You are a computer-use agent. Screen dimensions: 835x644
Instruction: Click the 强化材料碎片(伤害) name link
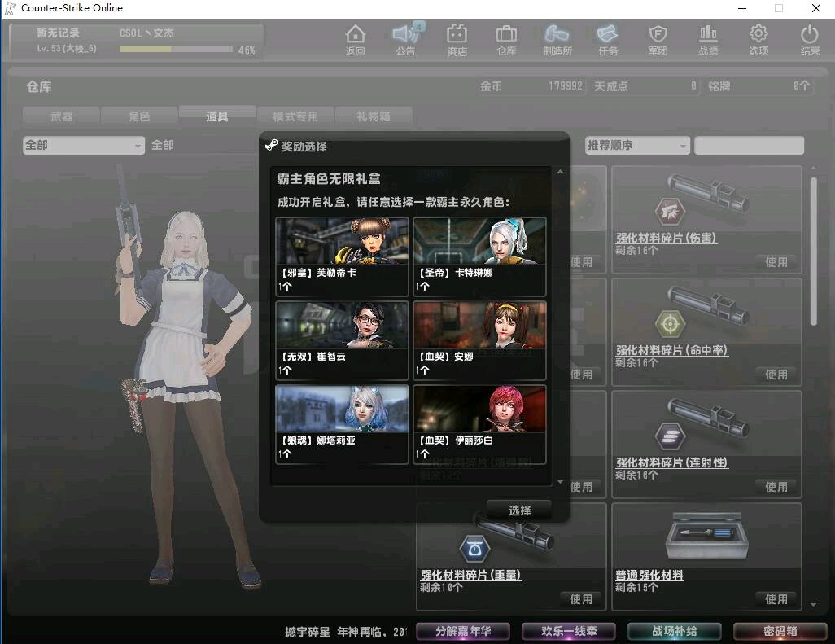pos(666,238)
